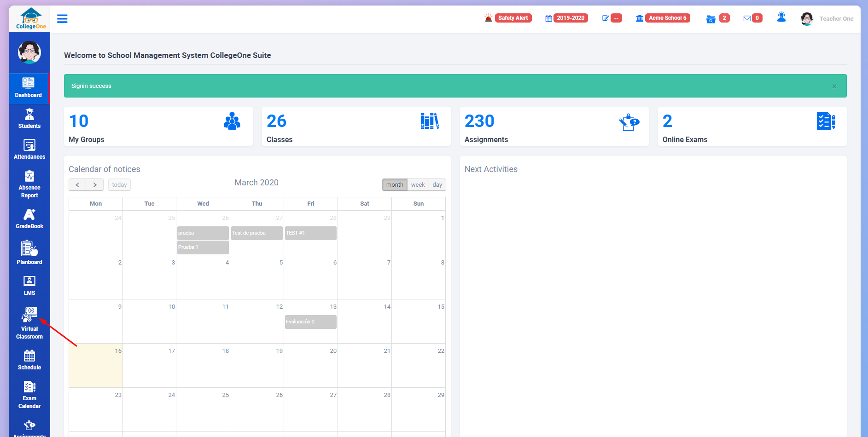The width and height of the screenshot is (868, 437).
Task: Select the 2019-2020 school year badge
Action: click(571, 18)
